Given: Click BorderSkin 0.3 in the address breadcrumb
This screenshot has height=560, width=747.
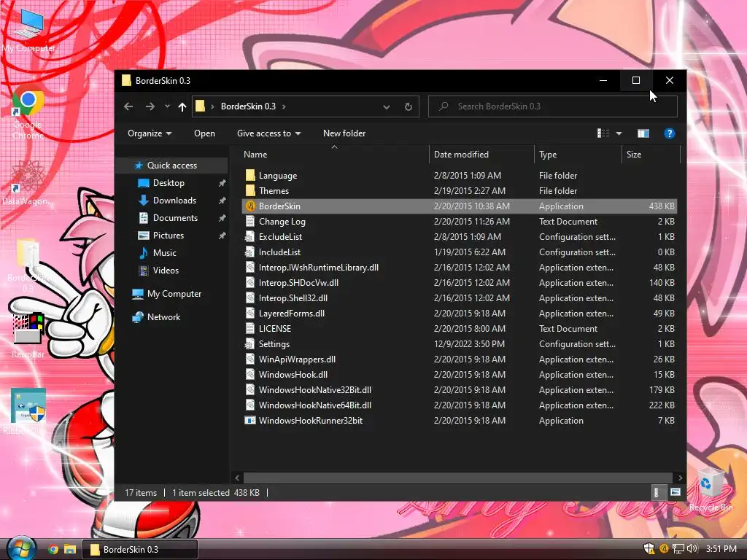Looking at the screenshot, I should [248, 106].
